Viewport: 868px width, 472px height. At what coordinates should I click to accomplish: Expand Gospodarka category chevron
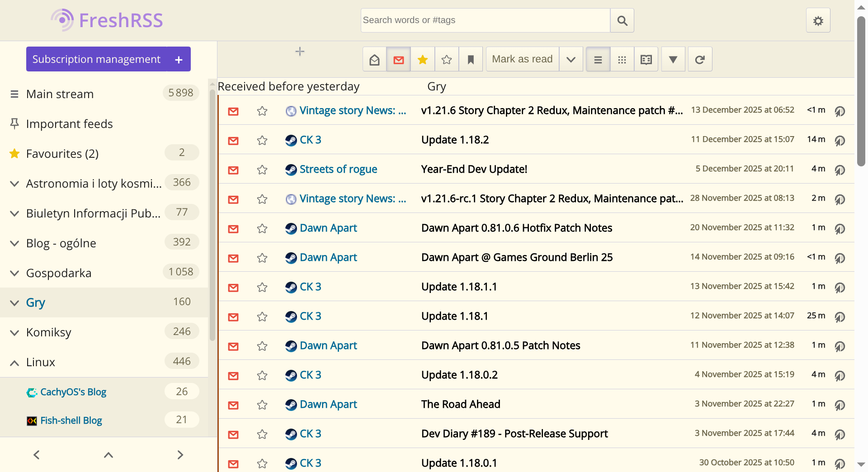click(x=14, y=273)
